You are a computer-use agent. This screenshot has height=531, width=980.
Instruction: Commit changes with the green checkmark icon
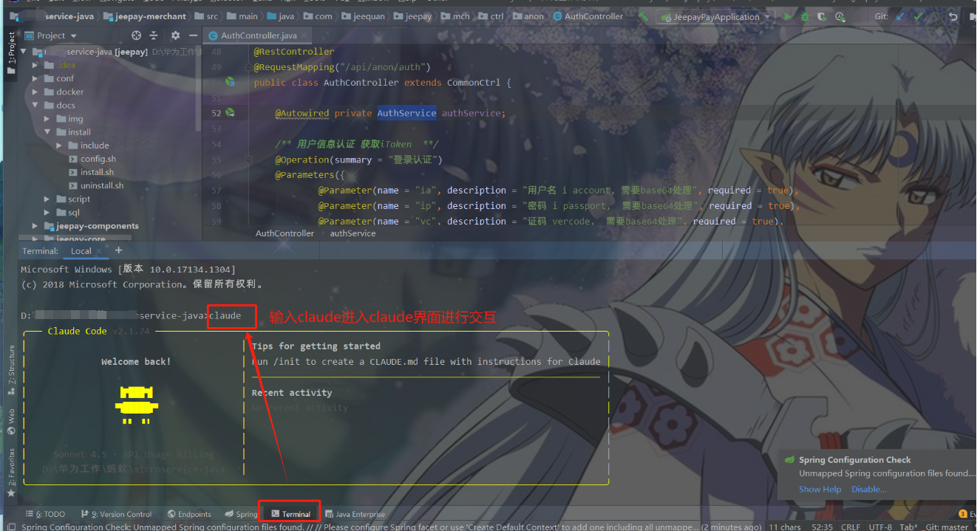[x=919, y=16]
